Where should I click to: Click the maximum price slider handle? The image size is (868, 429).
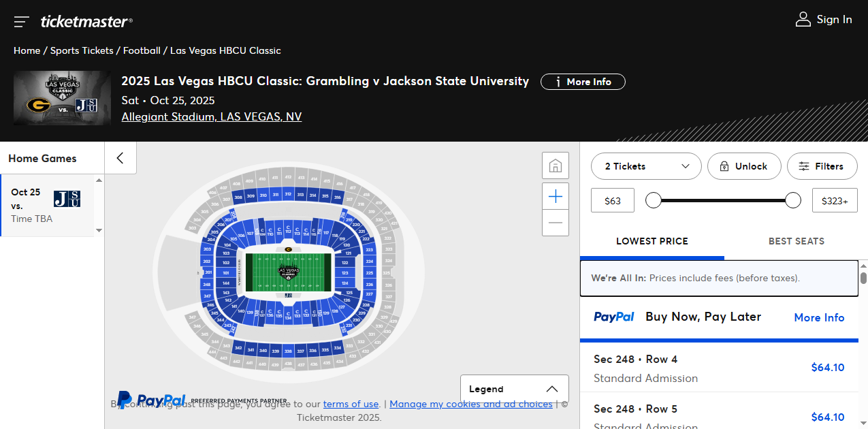(793, 200)
